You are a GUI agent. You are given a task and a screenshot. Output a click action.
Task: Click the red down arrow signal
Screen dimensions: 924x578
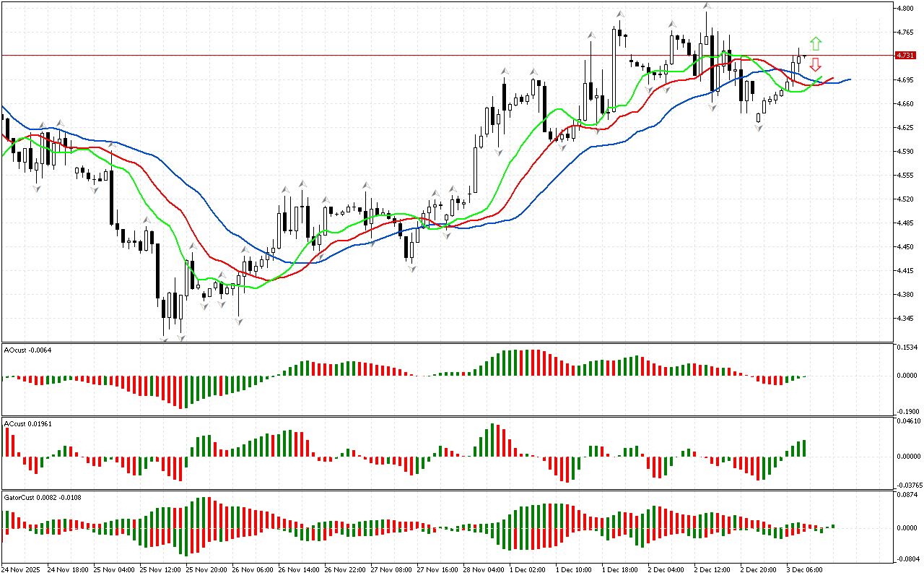pos(815,64)
